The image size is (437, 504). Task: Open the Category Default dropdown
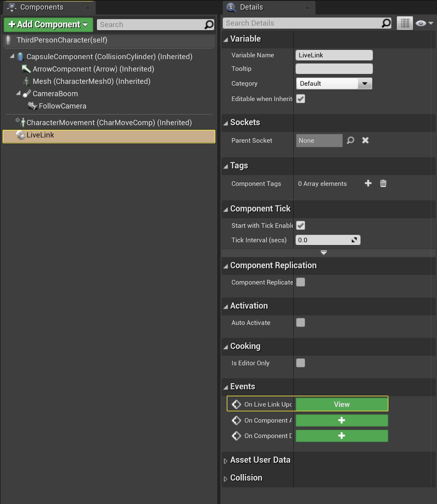coord(334,83)
